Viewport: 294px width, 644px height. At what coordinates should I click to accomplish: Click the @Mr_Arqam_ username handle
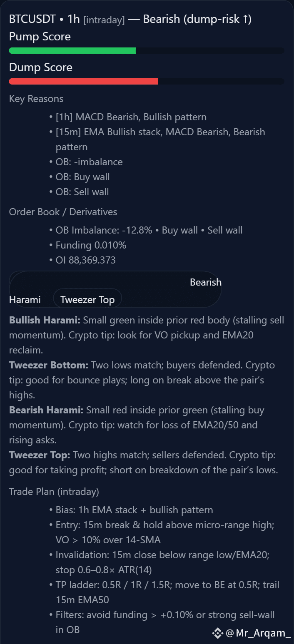point(258,633)
